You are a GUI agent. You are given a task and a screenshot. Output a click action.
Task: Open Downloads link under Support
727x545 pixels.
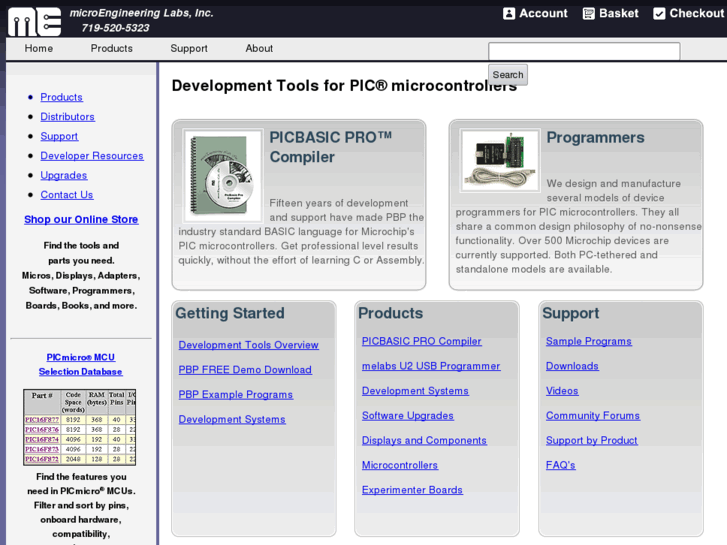pos(572,366)
